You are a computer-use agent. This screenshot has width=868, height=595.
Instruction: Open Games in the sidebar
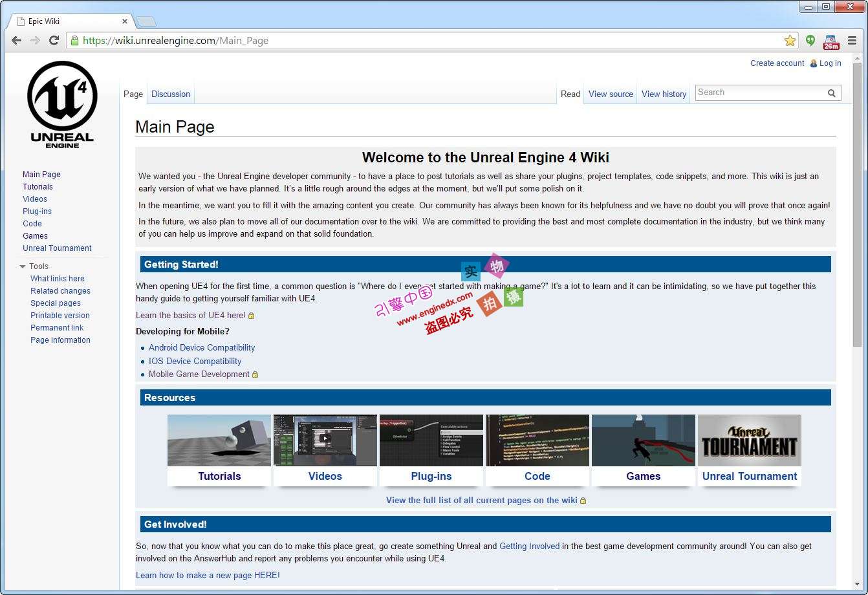35,236
